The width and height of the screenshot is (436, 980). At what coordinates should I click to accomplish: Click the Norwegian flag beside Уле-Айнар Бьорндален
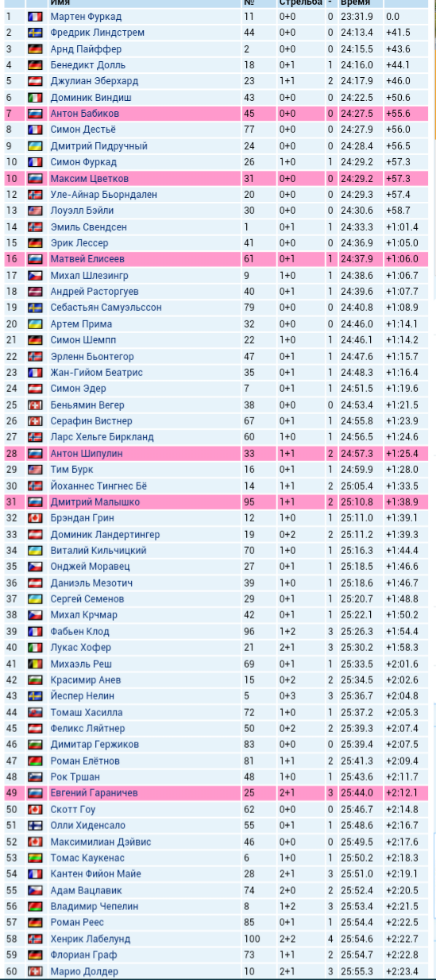[35, 194]
